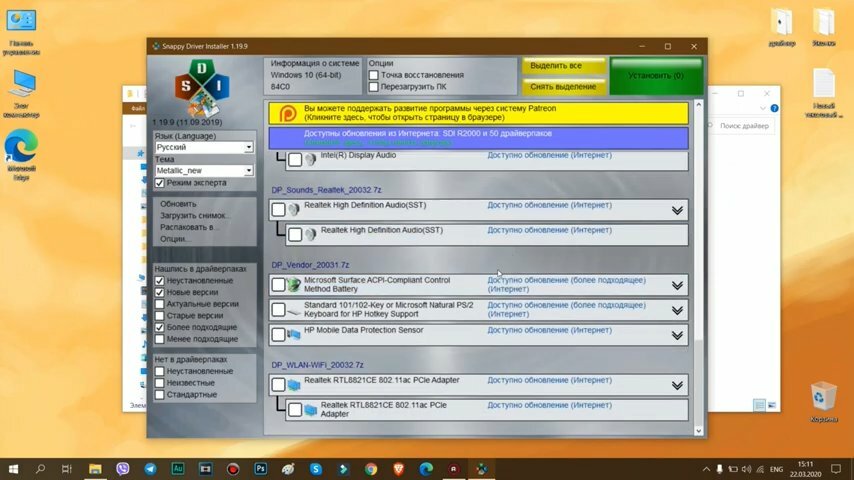Expand Standard 101/102-Key keyboard row
The image size is (854, 480).
(677, 311)
